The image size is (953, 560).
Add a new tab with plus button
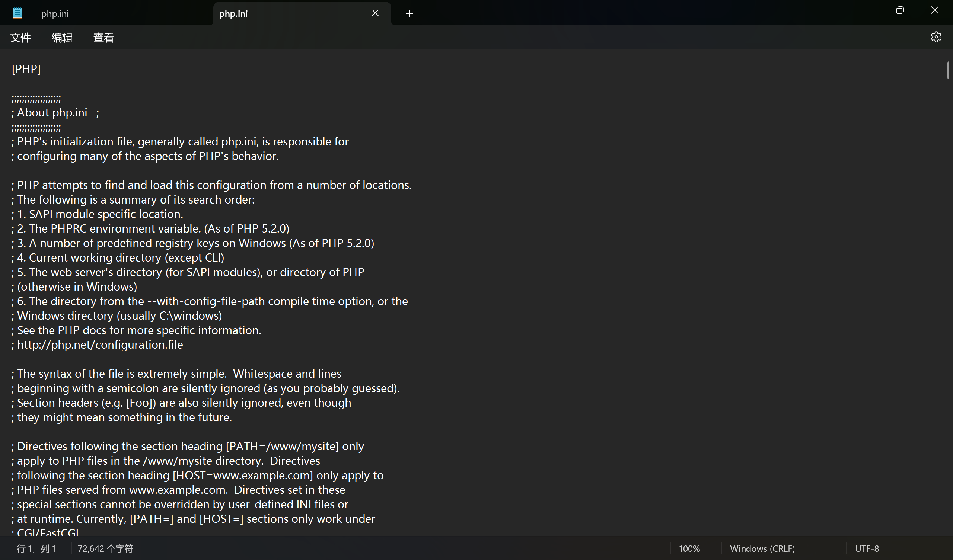[x=409, y=14]
